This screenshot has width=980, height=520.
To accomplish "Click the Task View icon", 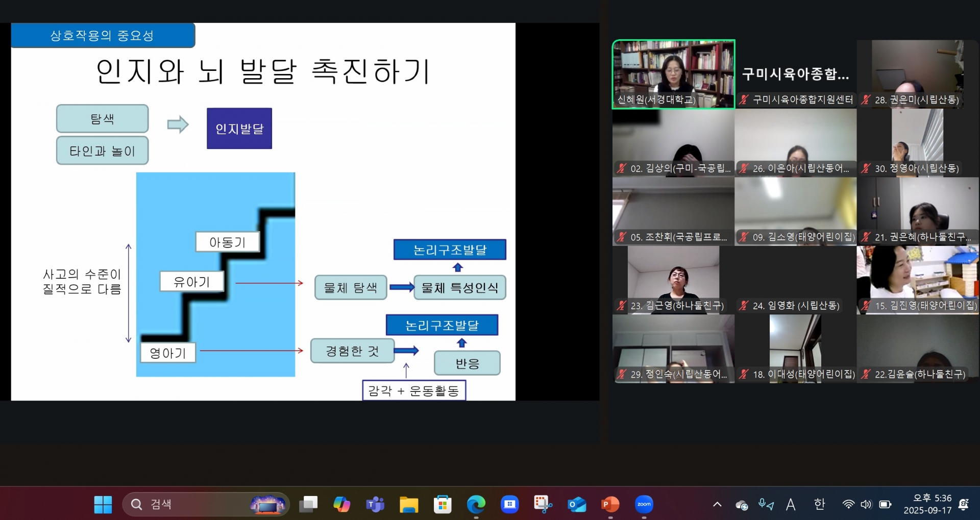I will click(x=308, y=504).
